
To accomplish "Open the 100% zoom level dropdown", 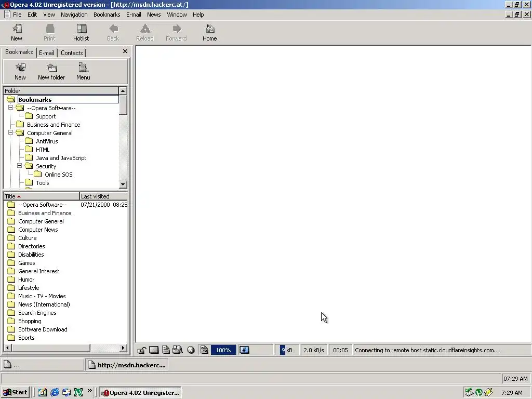I will (223, 350).
